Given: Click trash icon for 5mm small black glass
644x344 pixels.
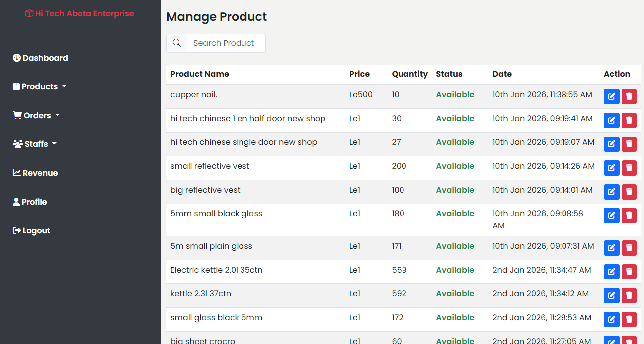Looking at the screenshot, I should coord(629,215).
